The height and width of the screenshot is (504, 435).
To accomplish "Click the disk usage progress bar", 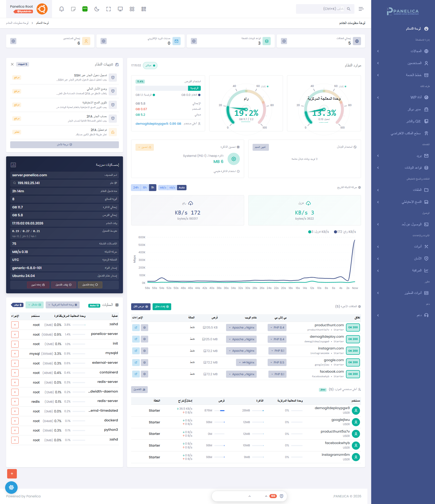I will click(x=167, y=88).
